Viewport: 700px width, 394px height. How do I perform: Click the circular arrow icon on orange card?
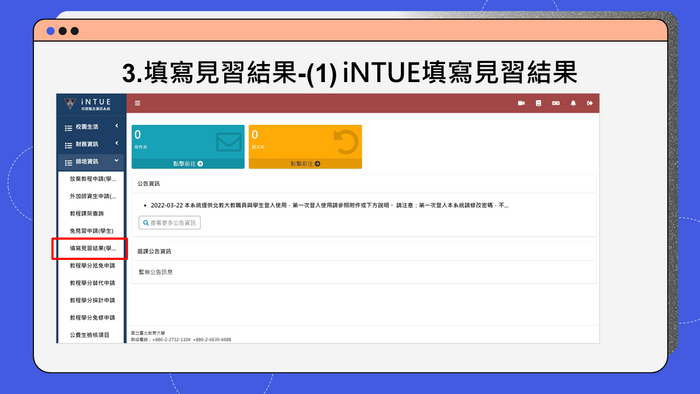346,142
